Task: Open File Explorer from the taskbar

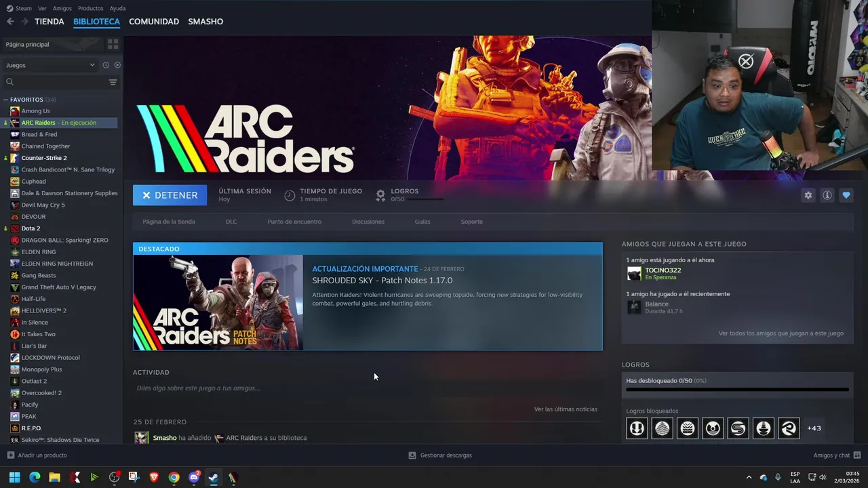Action: pos(54,477)
